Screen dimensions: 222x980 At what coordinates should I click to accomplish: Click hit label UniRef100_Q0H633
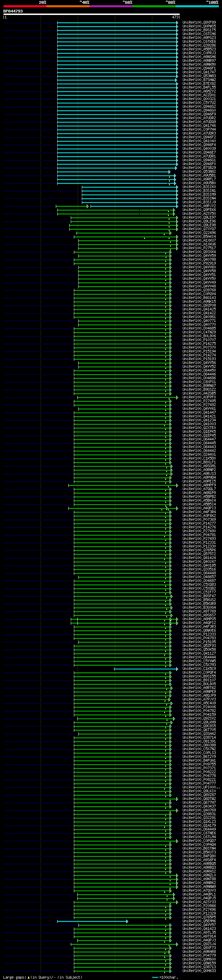pyautogui.click(x=199, y=971)
